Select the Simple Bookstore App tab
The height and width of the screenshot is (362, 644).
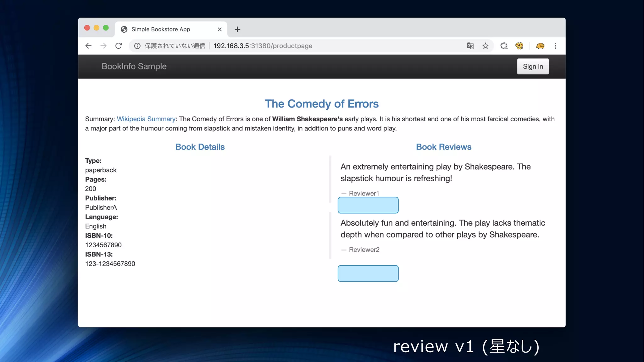[171, 29]
